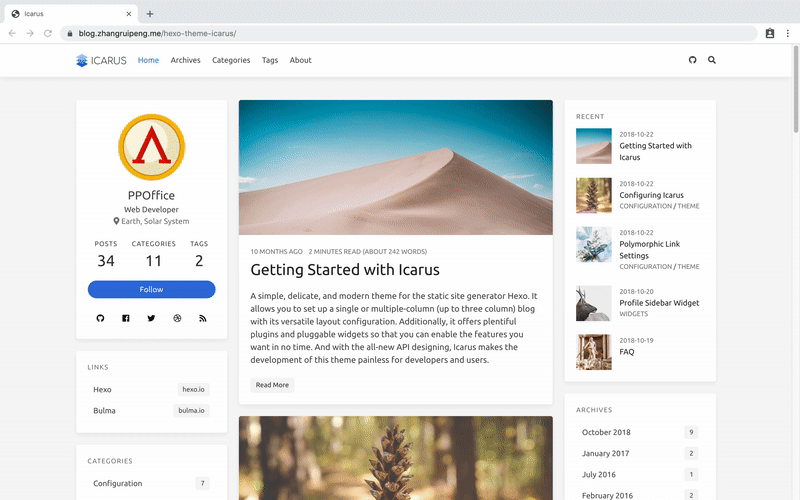Open recent post Profile Sidebar Widget
The height and width of the screenshot is (500, 800).
click(659, 303)
